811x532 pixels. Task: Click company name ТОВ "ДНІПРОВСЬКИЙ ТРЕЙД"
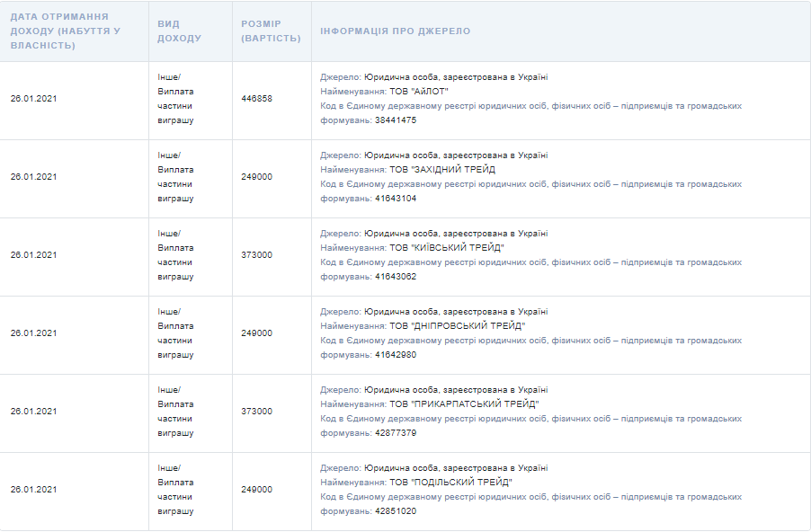pos(458,325)
